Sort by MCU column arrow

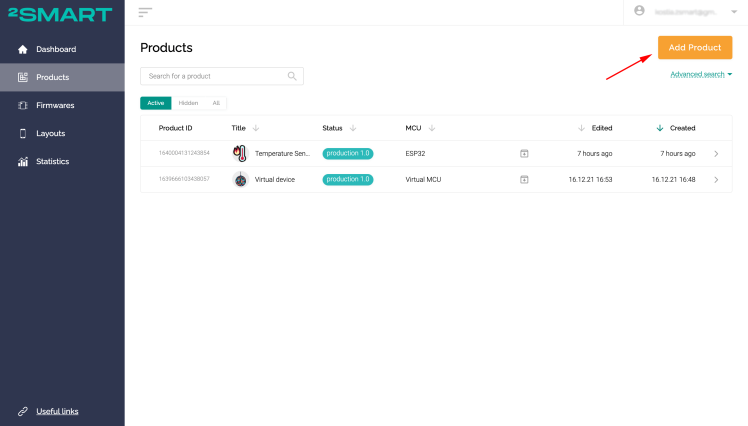click(432, 128)
